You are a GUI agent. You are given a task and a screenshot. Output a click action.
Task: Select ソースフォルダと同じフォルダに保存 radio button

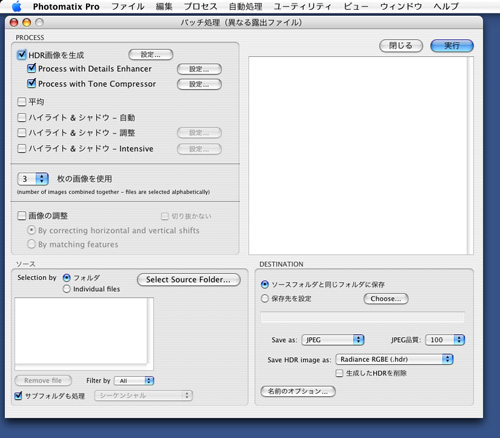pyautogui.click(x=265, y=284)
